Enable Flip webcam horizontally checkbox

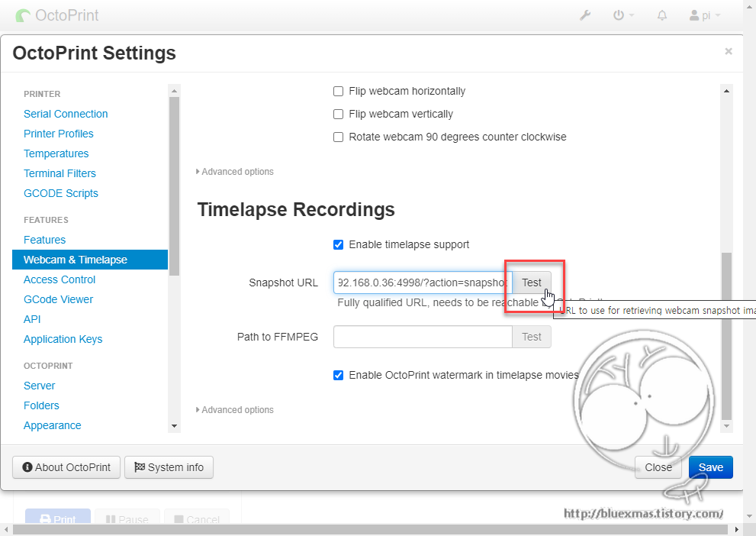[x=339, y=91]
